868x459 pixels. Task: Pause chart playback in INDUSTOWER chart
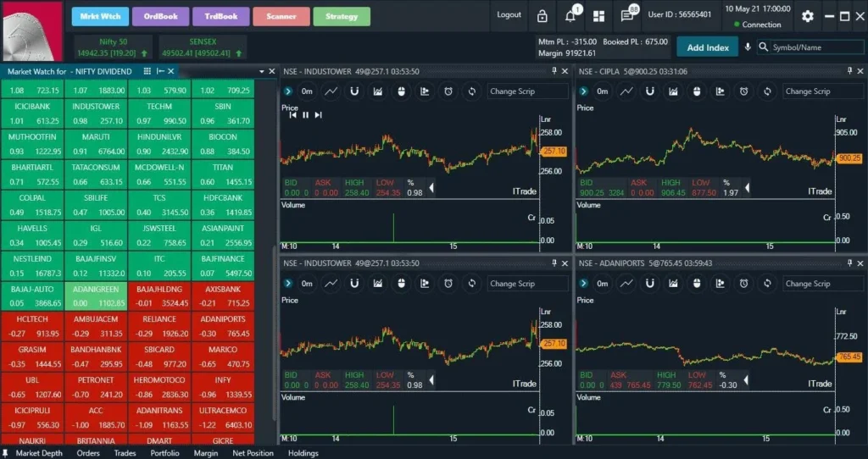point(305,115)
